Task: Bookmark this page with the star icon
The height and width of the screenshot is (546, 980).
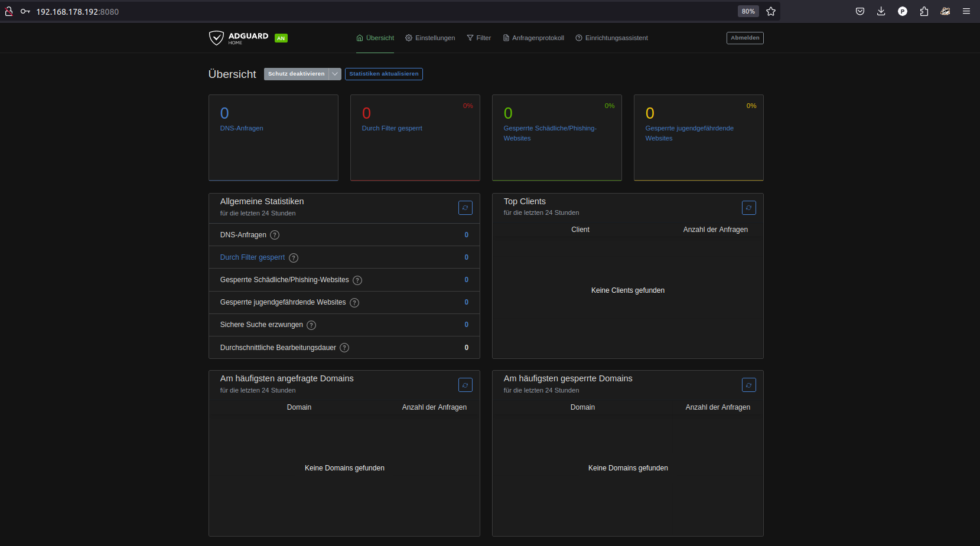Action: tap(771, 11)
